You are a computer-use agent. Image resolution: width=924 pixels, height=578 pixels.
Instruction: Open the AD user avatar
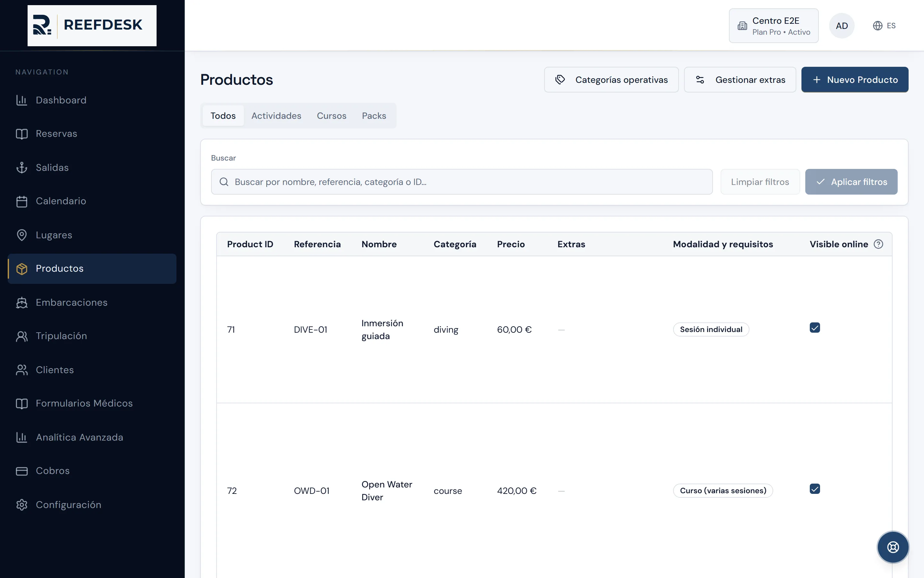tap(842, 26)
